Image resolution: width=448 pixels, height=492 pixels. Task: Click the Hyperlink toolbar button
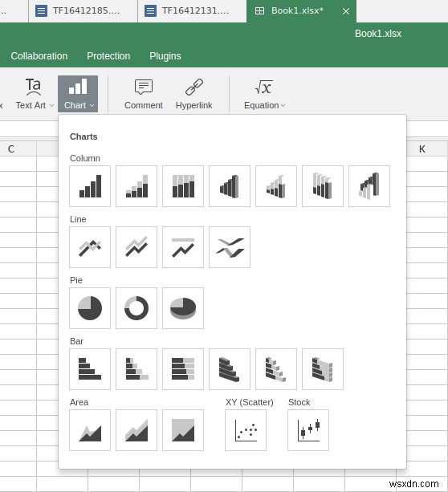(194, 94)
